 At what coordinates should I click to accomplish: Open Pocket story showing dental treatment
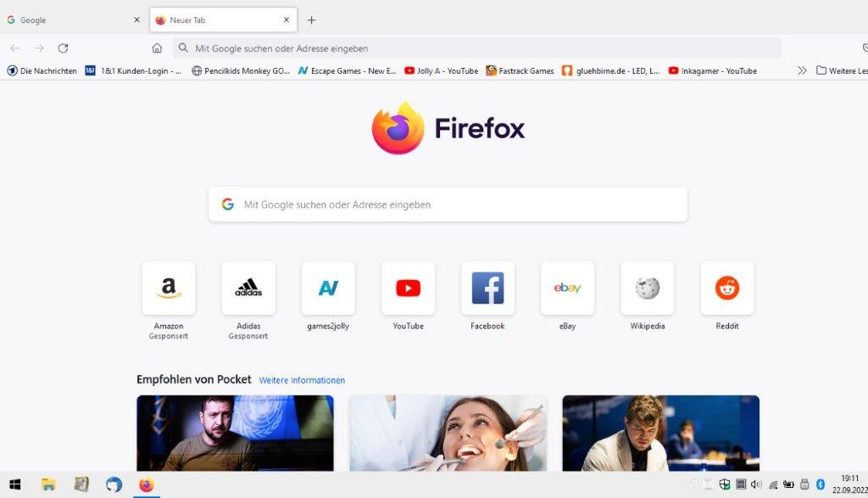448,434
